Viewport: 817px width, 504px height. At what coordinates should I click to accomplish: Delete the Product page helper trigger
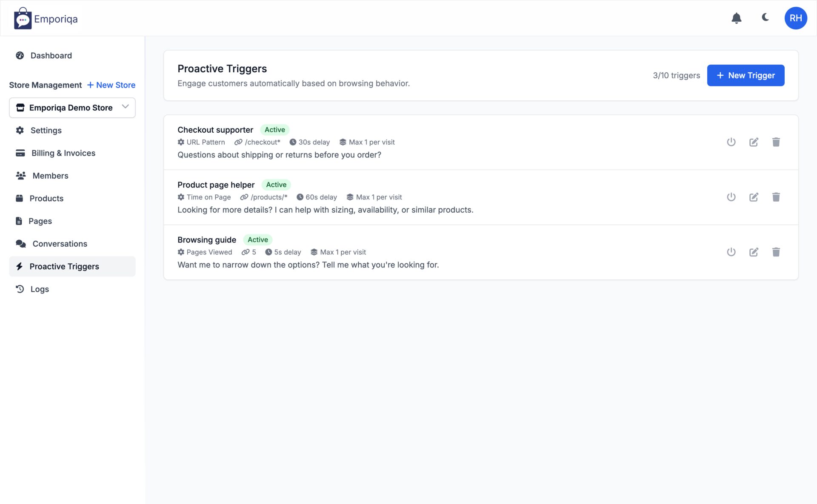click(x=776, y=197)
